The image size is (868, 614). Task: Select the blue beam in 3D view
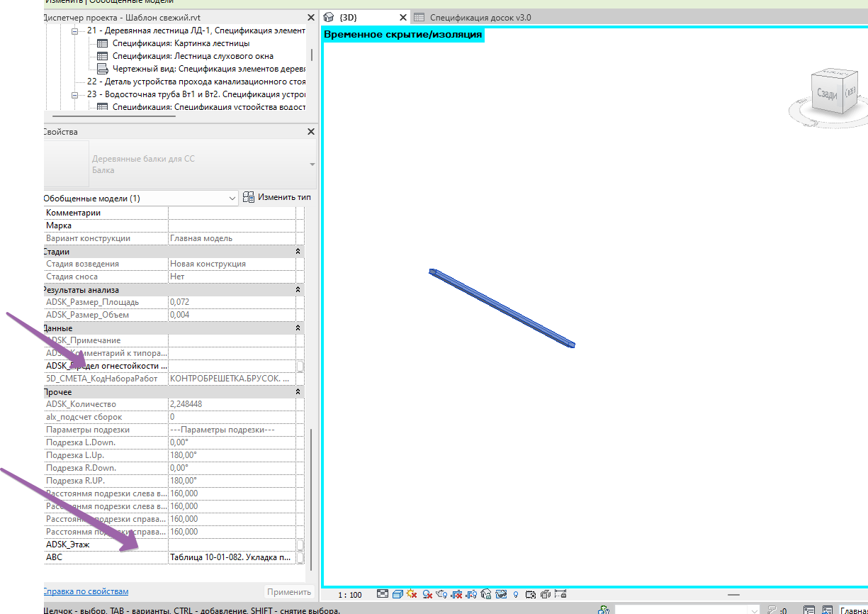[x=502, y=308]
